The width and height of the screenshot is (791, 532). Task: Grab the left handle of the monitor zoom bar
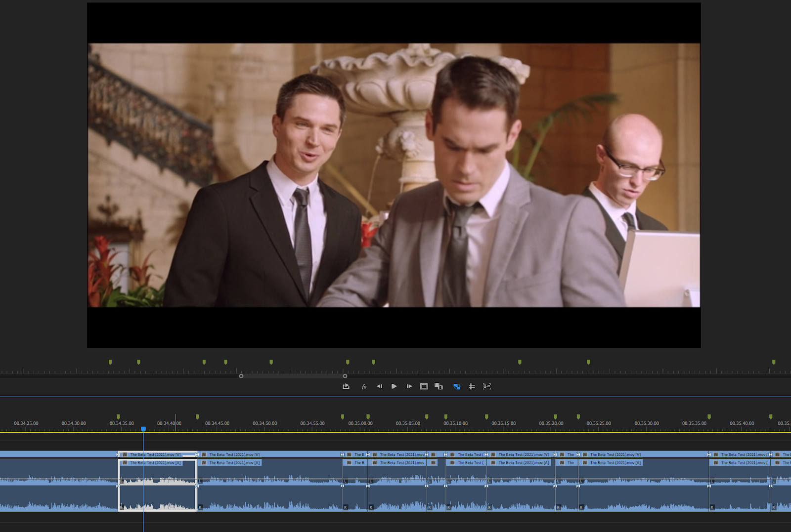point(241,376)
